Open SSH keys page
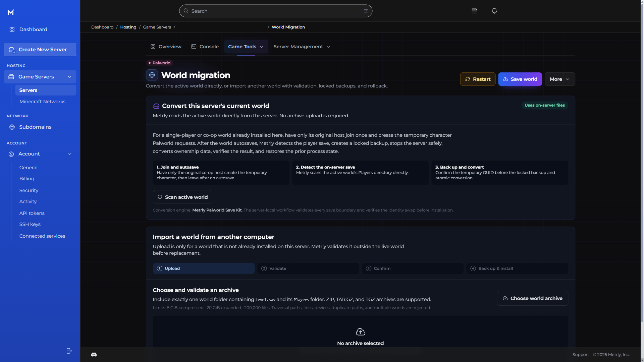Viewport: 644px width, 362px height. coord(30,225)
